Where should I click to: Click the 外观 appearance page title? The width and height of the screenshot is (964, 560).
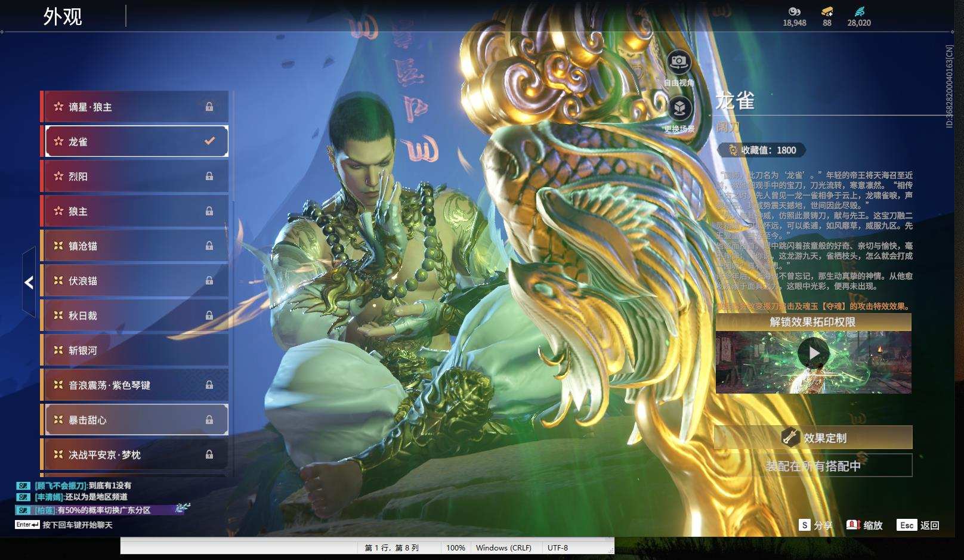63,17
